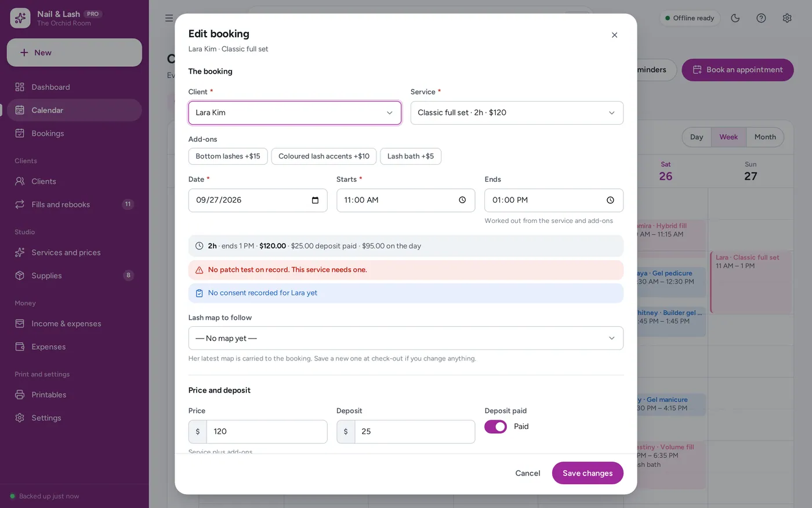Open the Client dropdown showing Lara Kim
Viewport: 812px width, 508px height.
[x=295, y=113]
